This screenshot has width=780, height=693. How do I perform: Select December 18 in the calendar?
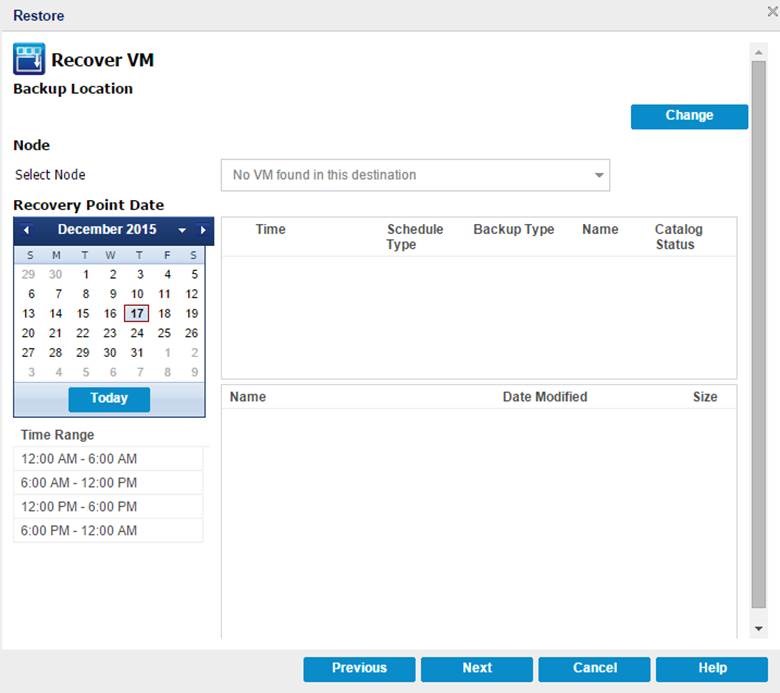(x=164, y=313)
